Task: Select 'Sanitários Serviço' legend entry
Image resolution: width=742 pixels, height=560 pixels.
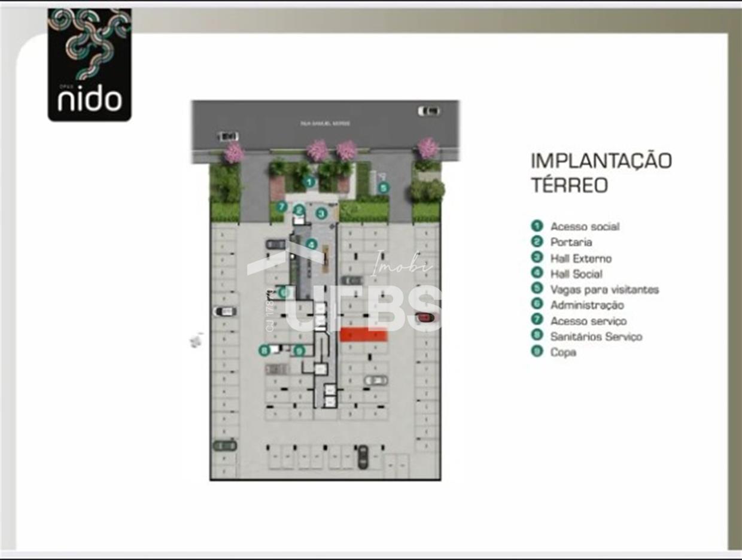Action: [x=596, y=337]
